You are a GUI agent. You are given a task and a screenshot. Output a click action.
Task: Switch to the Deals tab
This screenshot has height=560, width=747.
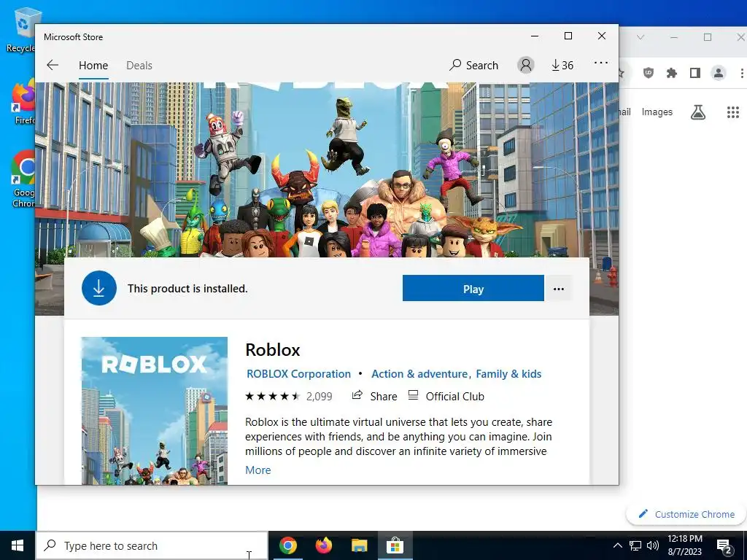click(x=139, y=65)
